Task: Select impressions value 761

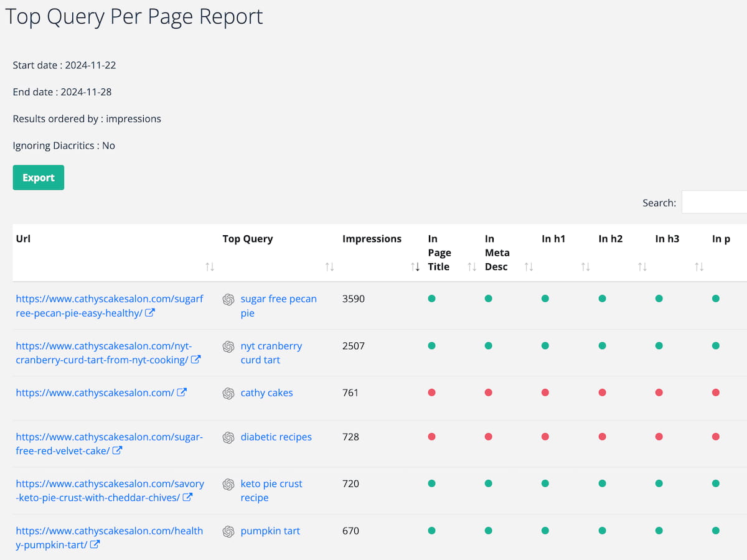Action: 350,393
